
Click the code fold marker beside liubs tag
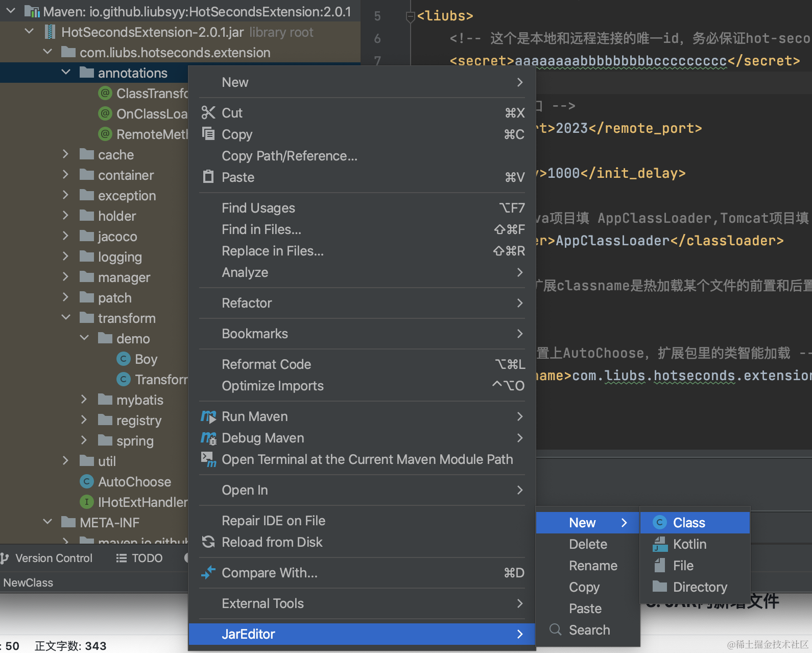tap(410, 17)
